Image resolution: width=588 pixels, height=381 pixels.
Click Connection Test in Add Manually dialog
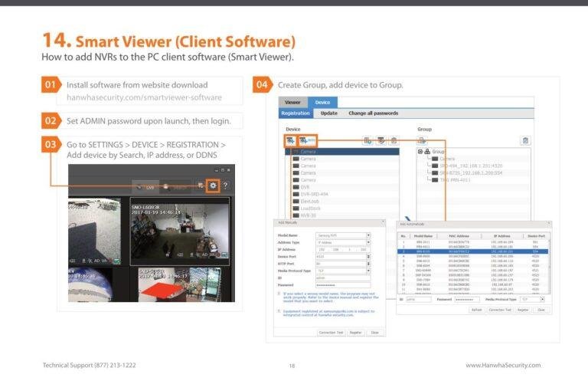pyautogui.click(x=331, y=333)
